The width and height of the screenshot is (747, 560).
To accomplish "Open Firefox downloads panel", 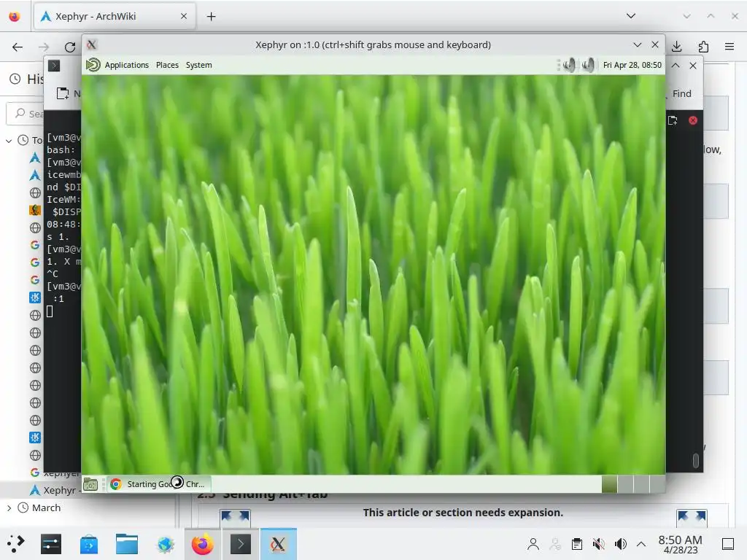I will point(677,47).
